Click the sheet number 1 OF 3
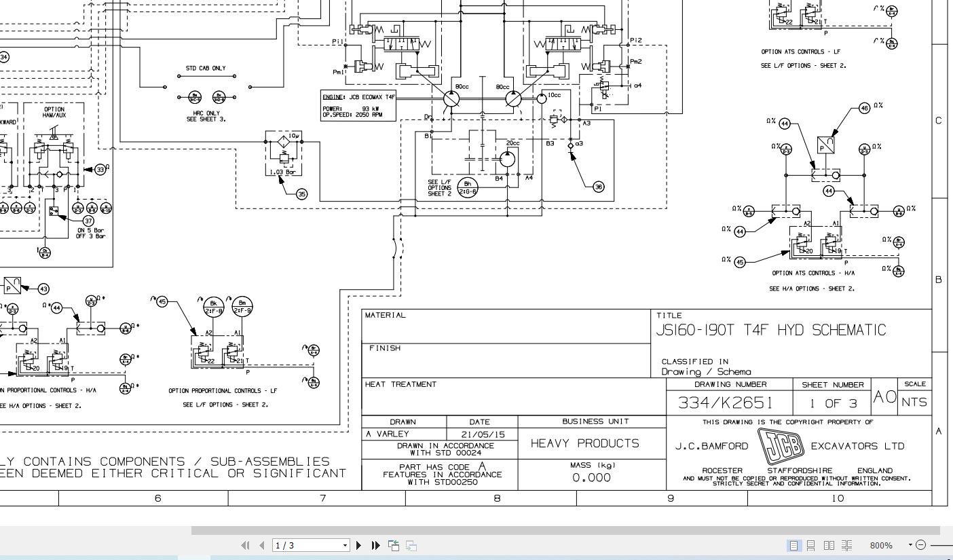The height and width of the screenshot is (560, 953). (x=832, y=403)
